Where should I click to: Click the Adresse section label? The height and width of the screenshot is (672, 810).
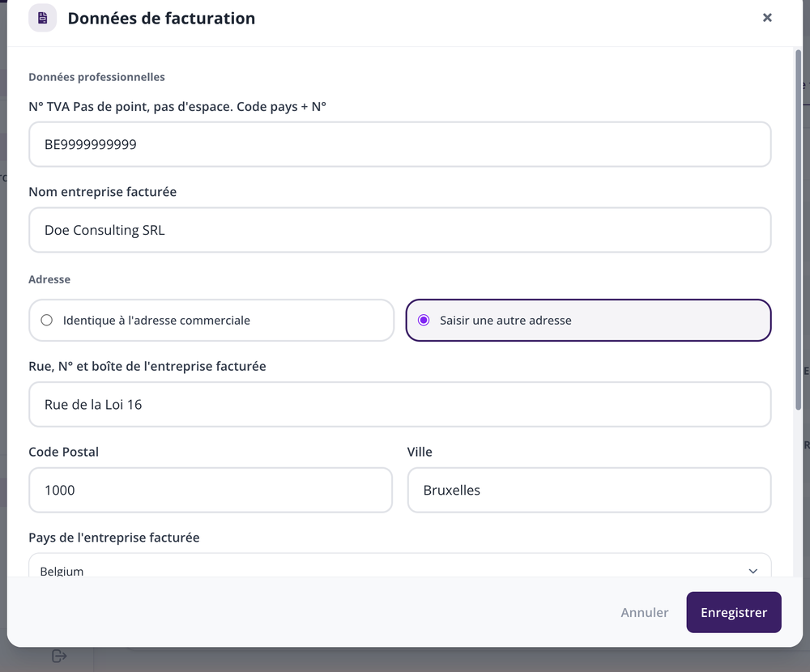click(49, 279)
